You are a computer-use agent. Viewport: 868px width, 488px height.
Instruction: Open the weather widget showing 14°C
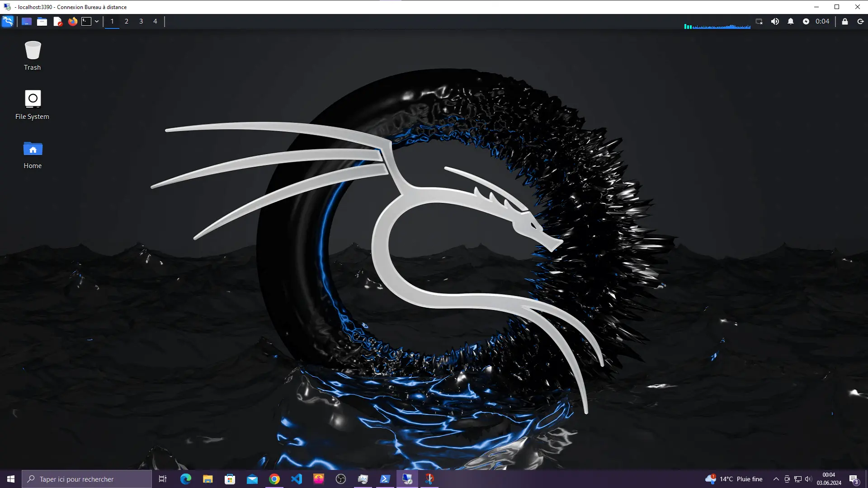pyautogui.click(x=734, y=479)
